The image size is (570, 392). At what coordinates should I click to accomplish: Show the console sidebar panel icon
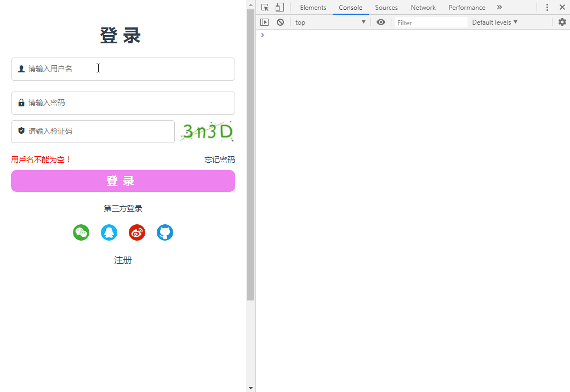click(265, 22)
